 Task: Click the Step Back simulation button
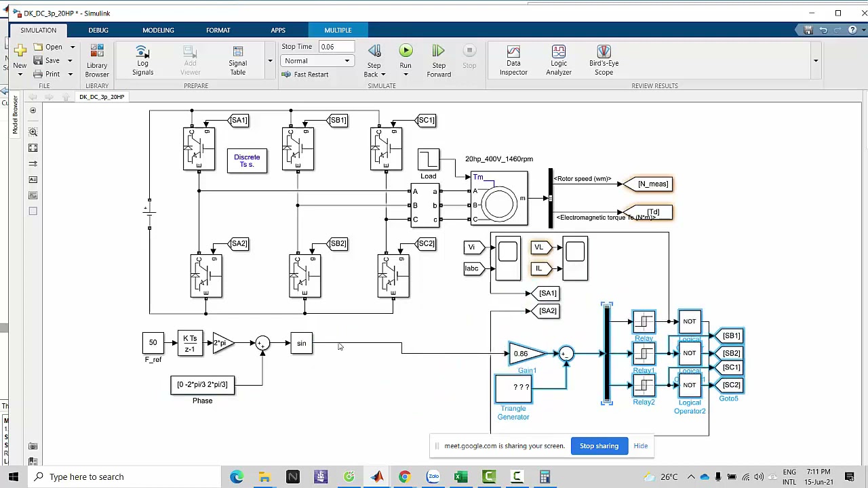coord(374,52)
